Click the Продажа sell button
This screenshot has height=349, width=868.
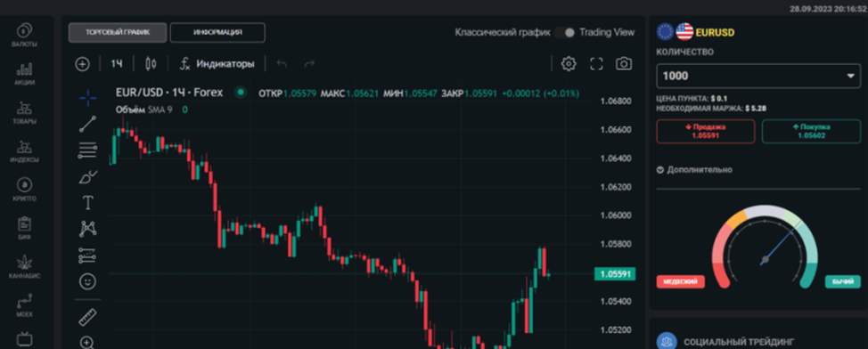(x=705, y=131)
